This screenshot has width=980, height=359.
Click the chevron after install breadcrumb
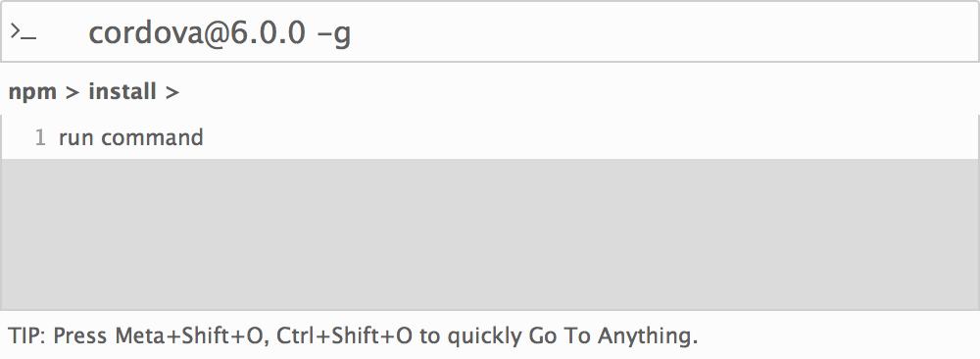click(x=172, y=93)
